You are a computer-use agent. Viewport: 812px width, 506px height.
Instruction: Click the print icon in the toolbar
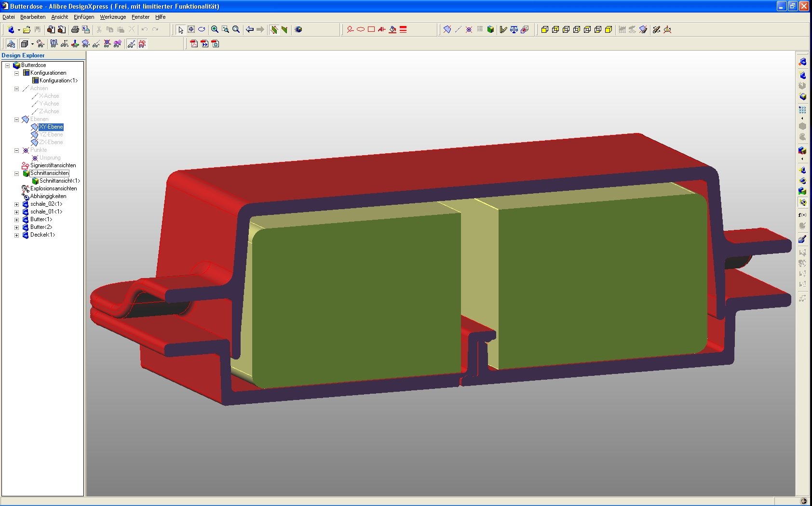75,29
